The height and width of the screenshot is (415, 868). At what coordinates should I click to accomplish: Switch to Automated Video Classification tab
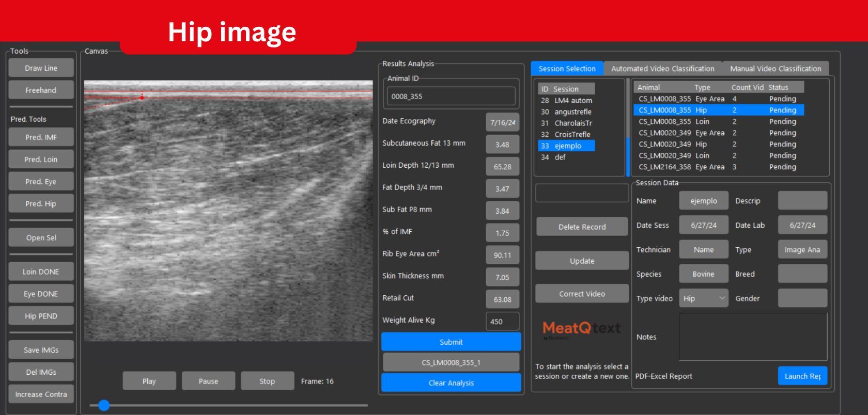tap(662, 69)
